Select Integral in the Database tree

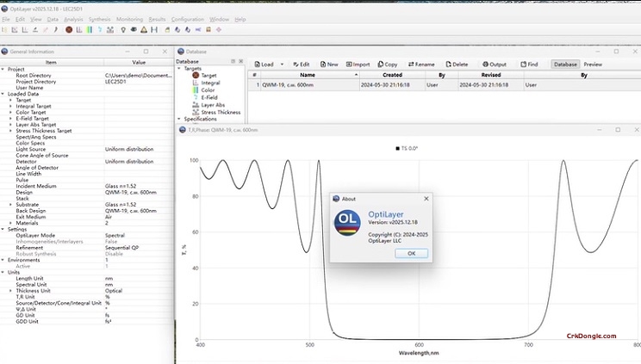(x=210, y=83)
